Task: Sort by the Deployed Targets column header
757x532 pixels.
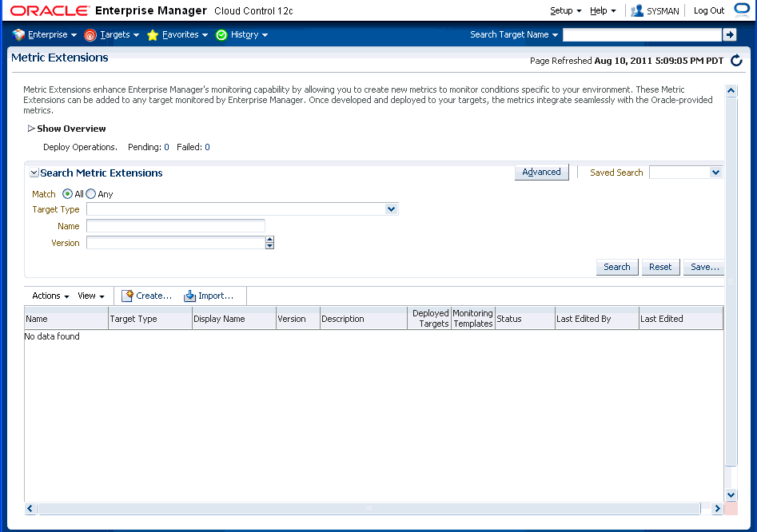Action: pyautogui.click(x=429, y=319)
